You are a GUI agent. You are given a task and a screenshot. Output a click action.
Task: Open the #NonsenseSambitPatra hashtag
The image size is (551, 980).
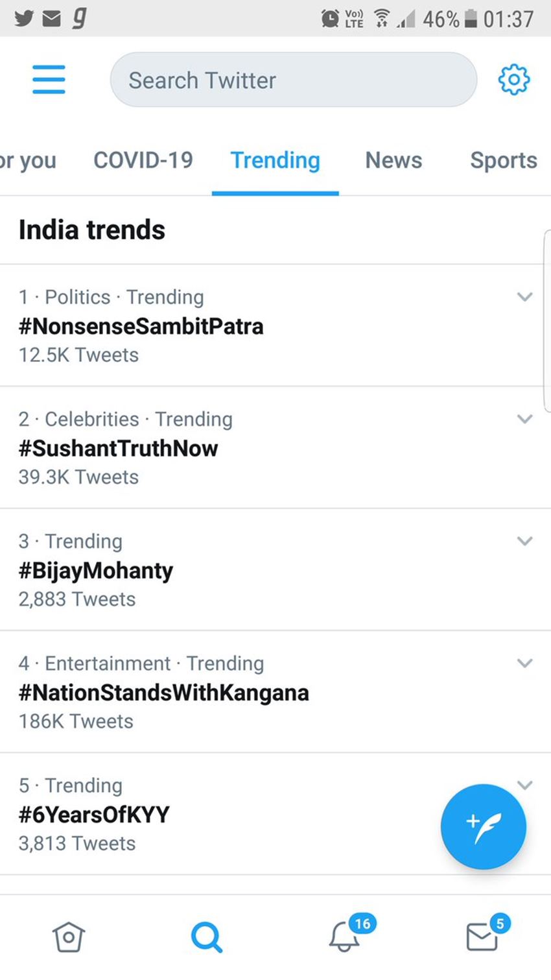(141, 326)
